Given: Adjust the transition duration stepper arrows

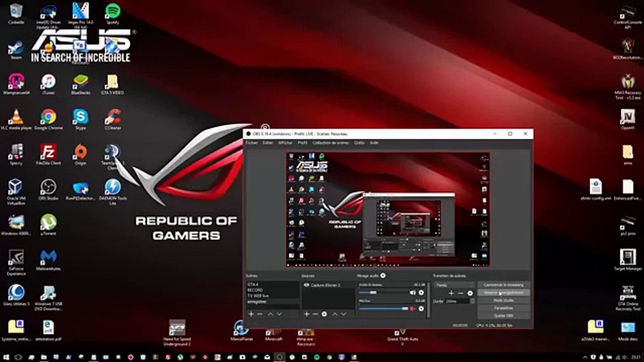Looking at the screenshot, I should (472, 301).
